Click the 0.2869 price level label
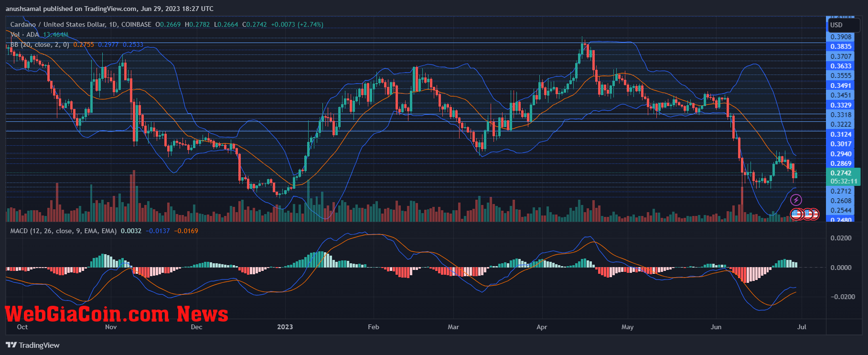 [x=841, y=163]
